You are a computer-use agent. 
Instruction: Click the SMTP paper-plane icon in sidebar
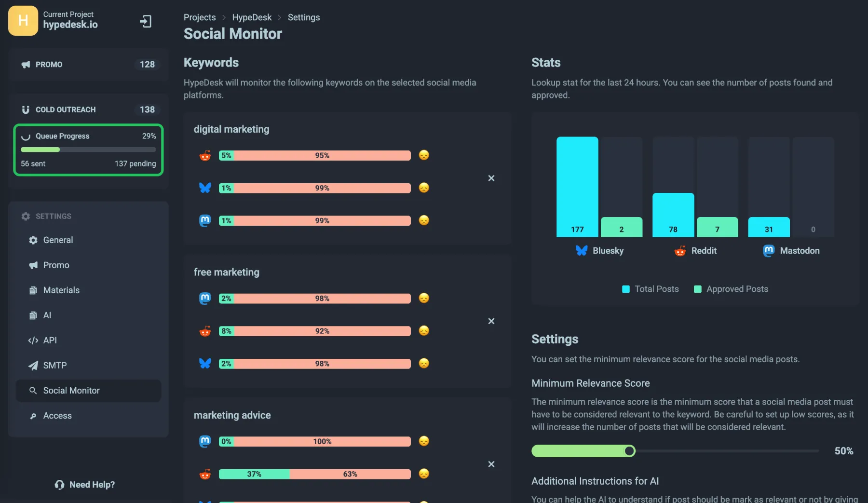pyautogui.click(x=32, y=365)
